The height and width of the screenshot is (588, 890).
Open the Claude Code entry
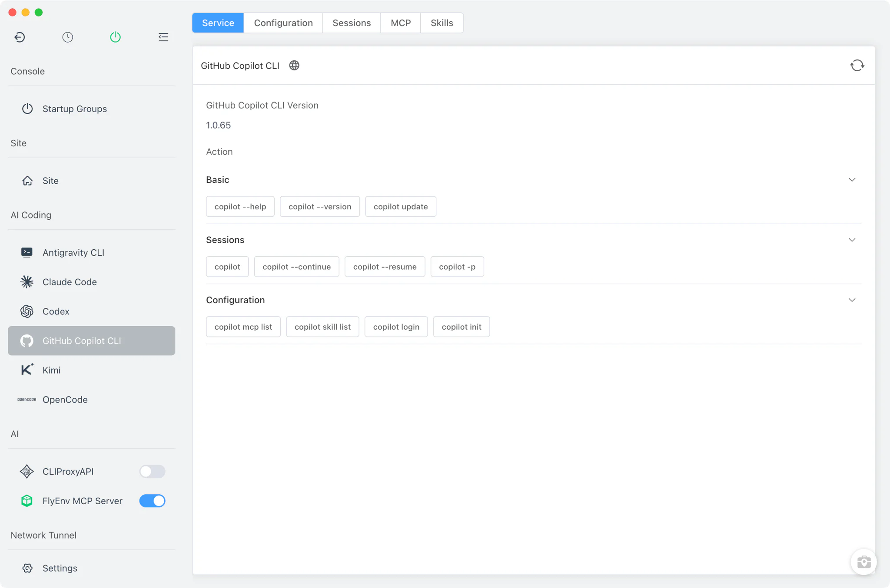92,282
